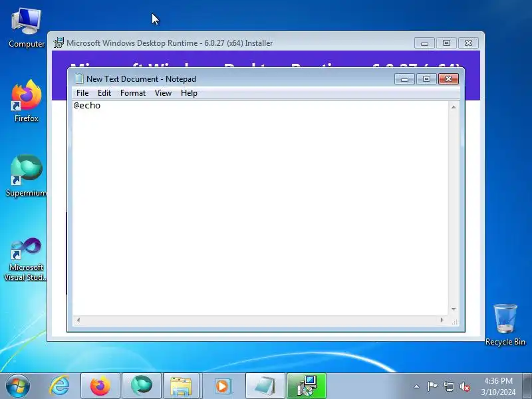Click the installer title bar icon
The width and height of the screenshot is (532, 399).
(59, 43)
